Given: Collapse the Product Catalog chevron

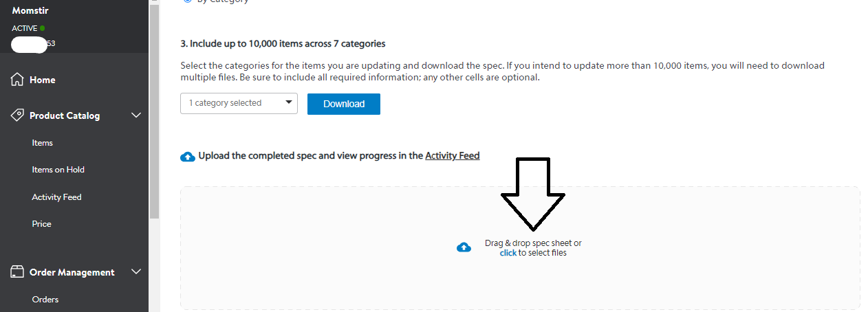Looking at the screenshot, I should (136, 115).
